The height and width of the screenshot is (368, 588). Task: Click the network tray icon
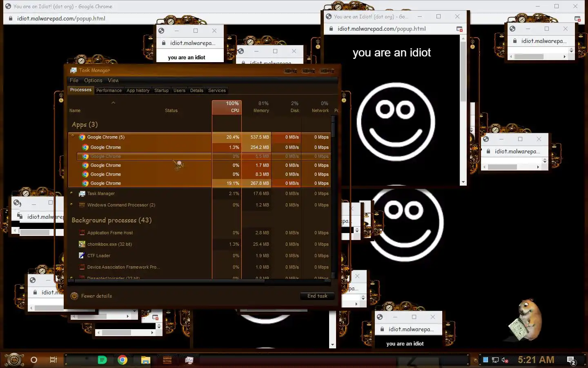(x=495, y=360)
